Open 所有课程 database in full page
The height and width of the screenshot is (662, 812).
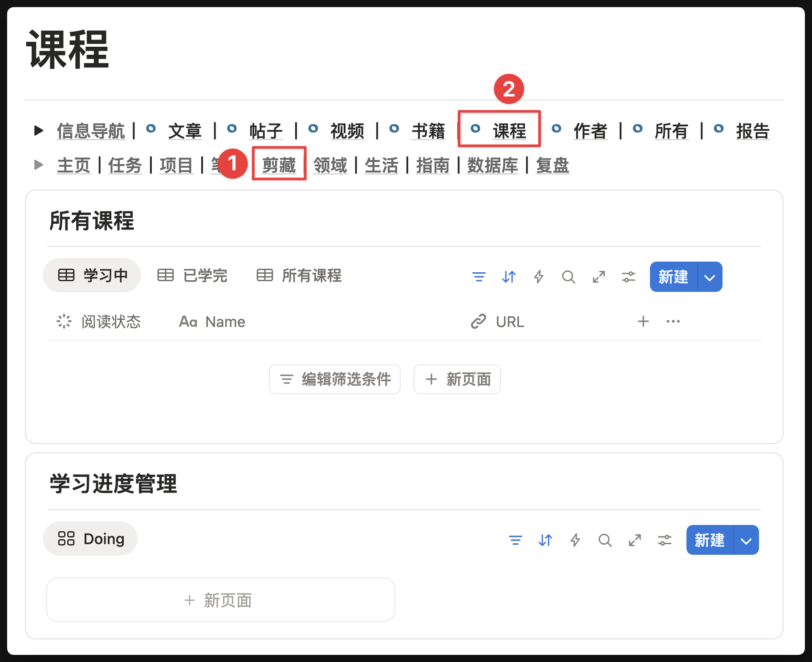tap(598, 277)
